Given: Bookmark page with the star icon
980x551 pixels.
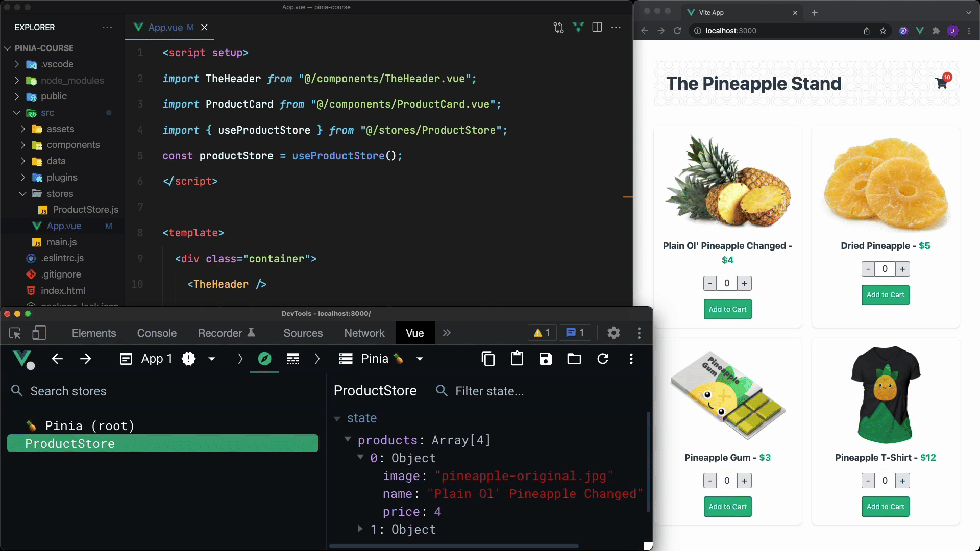Looking at the screenshot, I should pos(883,31).
